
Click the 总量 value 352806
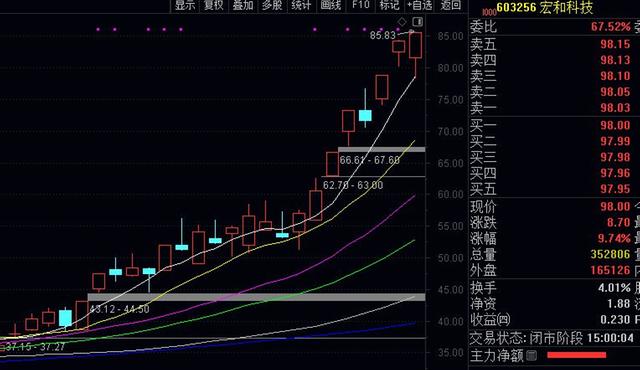point(611,254)
